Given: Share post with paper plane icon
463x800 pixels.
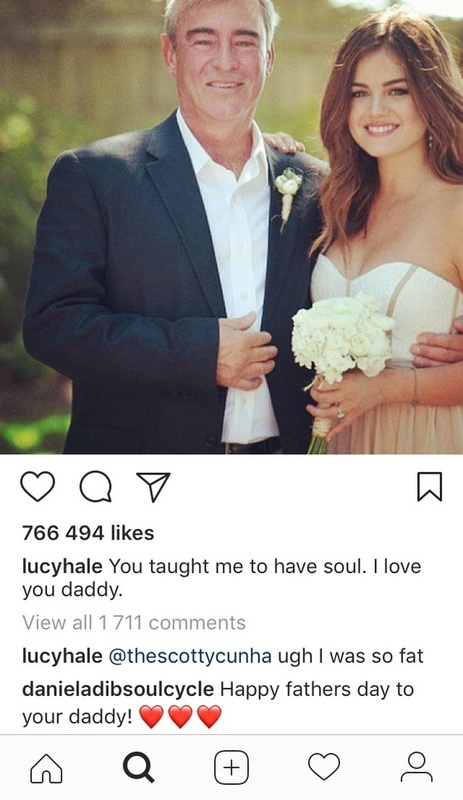Looking at the screenshot, I should click(x=153, y=487).
